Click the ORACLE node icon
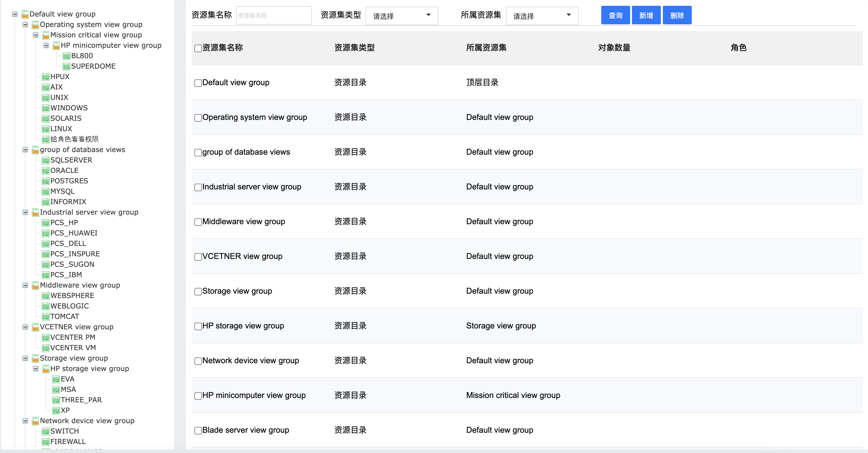Image resolution: width=868 pixels, height=453 pixels. [x=46, y=171]
